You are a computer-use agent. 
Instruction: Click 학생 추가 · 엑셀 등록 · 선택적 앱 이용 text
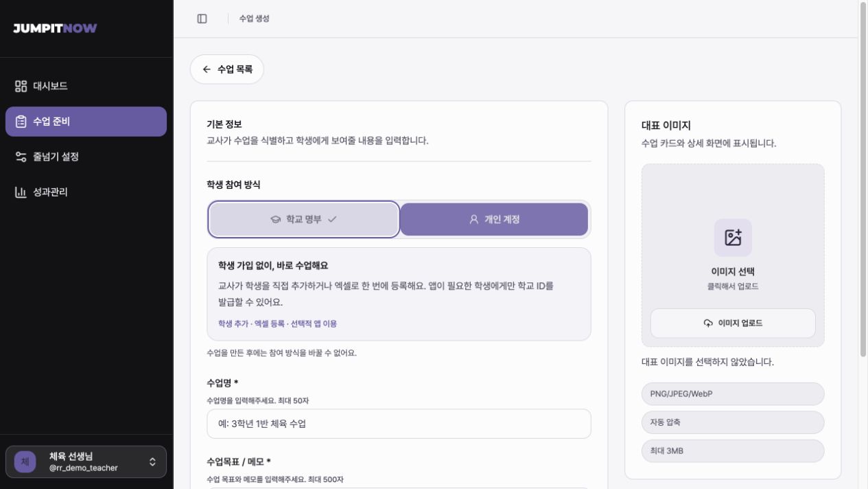pos(277,323)
